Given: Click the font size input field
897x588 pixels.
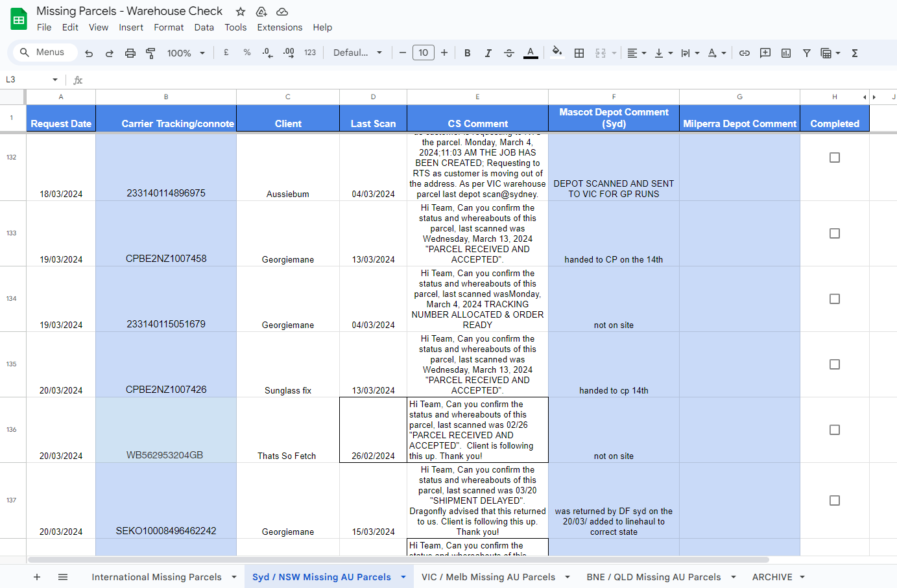Looking at the screenshot, I should click(423, 53).
